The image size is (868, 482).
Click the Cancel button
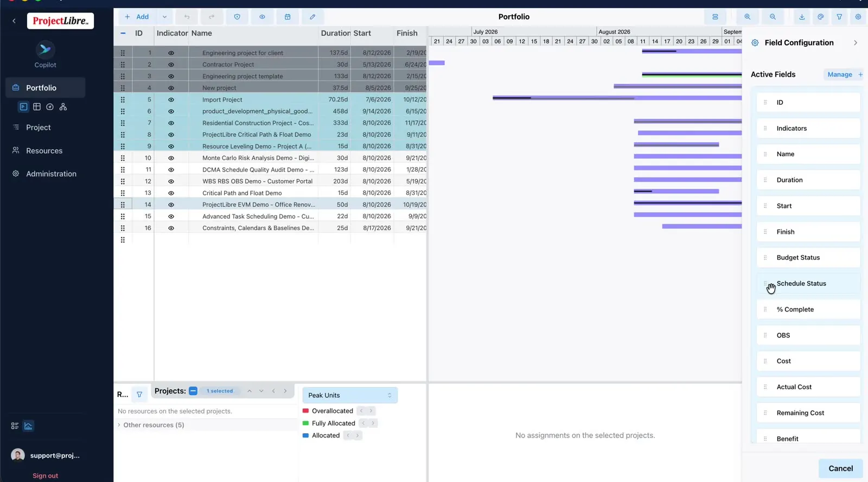[x=840, y=468]
